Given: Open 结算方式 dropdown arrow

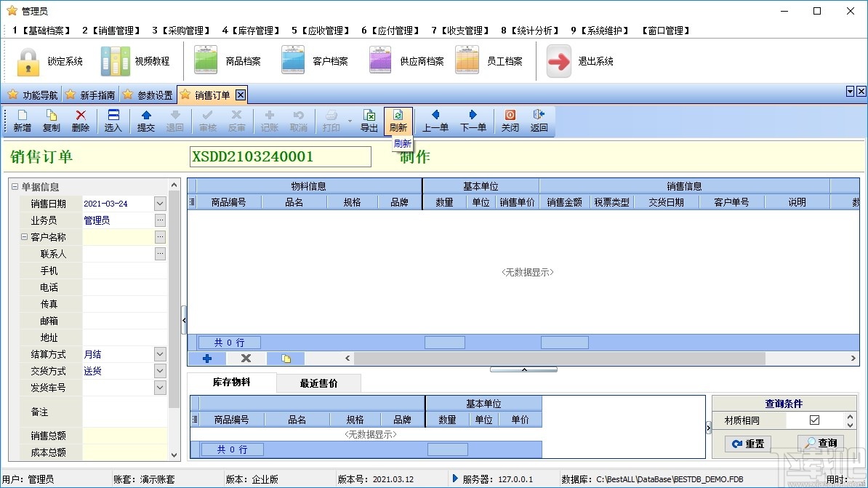Looking at the screenshot, I should click(160, 354).
